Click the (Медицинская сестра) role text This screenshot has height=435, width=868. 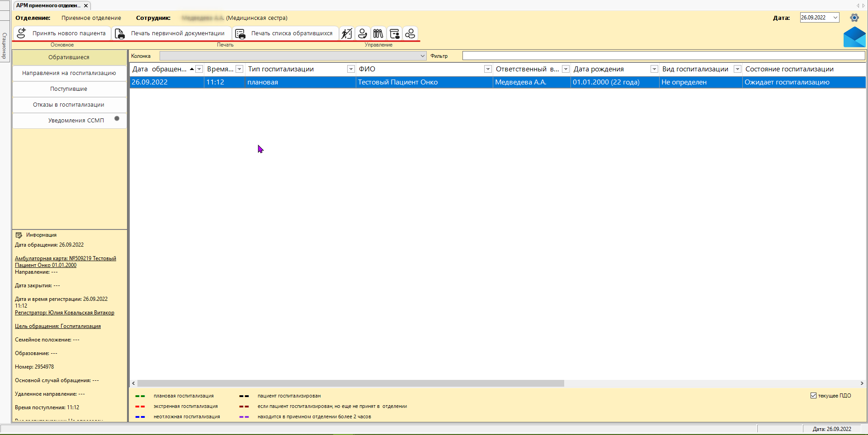tap(257, 18)
